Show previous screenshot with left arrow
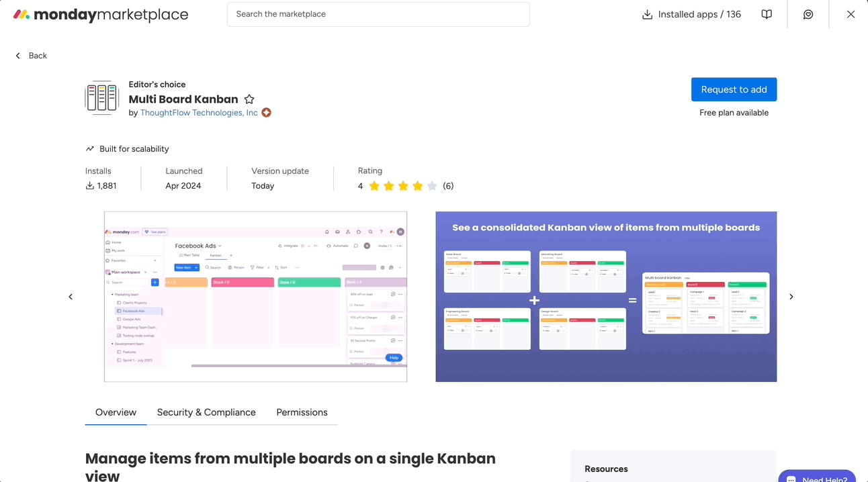The image size is (868, 482). click(x=71, y=297)
